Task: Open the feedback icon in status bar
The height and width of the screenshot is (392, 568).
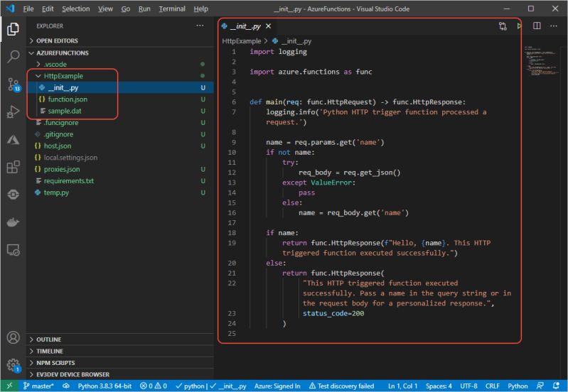Action: (540, 386)
